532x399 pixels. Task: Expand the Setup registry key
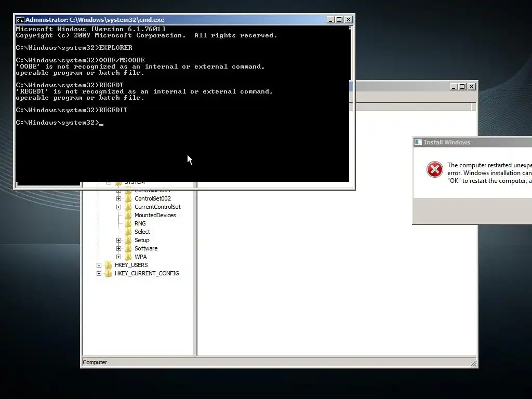pos(118,240)
